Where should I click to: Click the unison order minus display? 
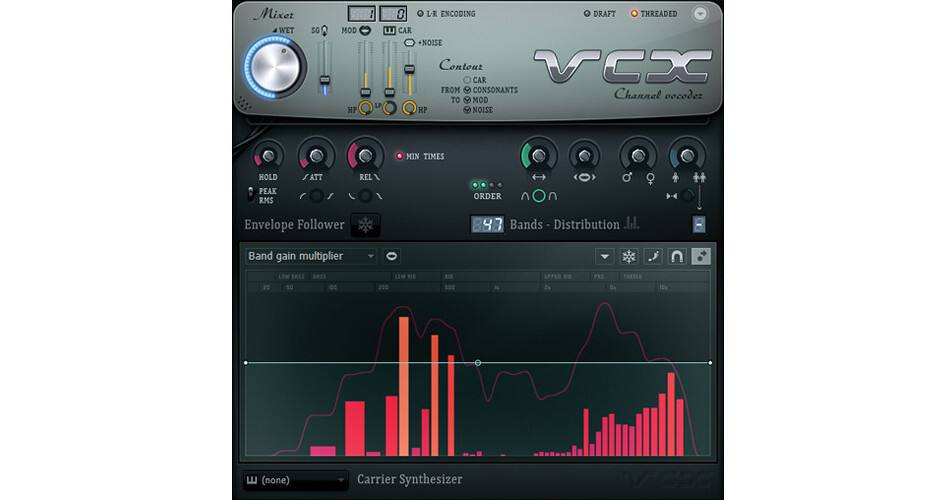699,225
